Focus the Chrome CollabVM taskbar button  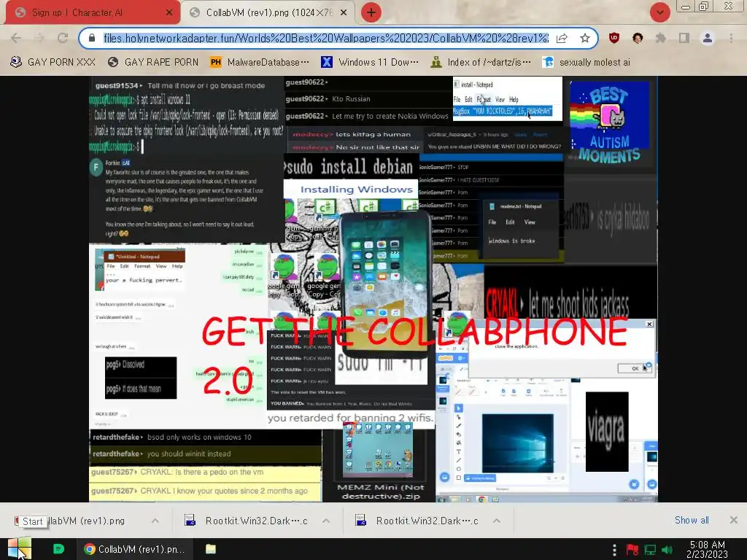click(x=134, y=549)
